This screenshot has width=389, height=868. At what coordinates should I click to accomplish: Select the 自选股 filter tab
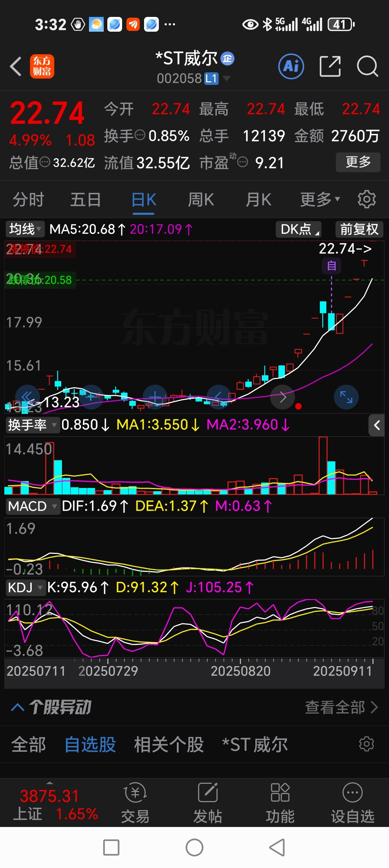point(90,745)
